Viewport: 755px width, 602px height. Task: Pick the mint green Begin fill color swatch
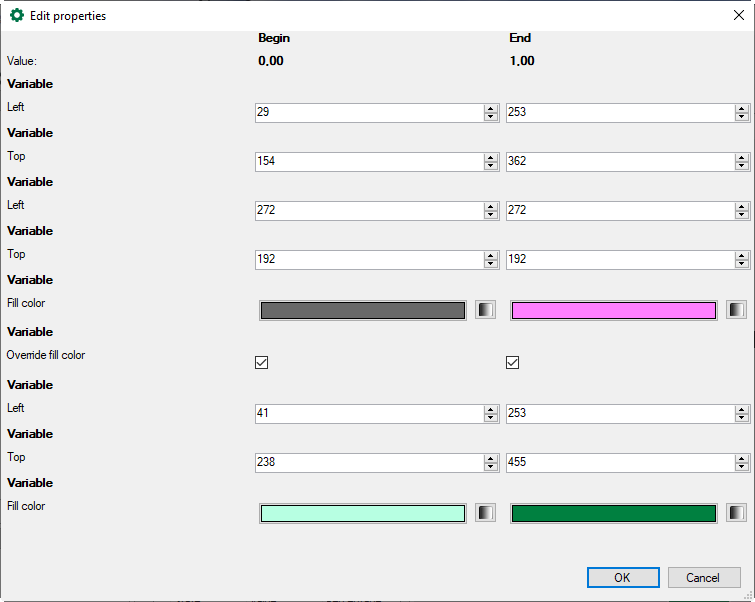tap(363, 513)
